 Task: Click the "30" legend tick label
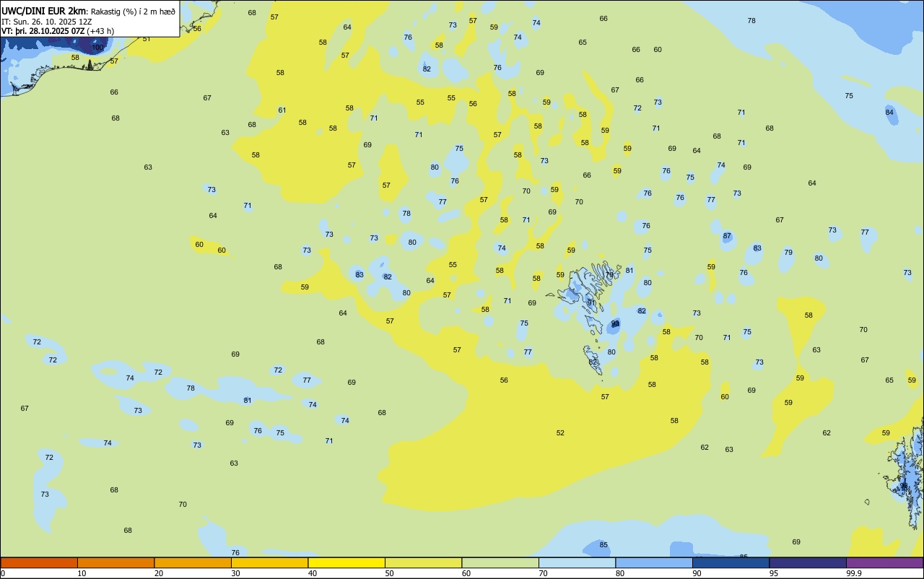point(236,573)
